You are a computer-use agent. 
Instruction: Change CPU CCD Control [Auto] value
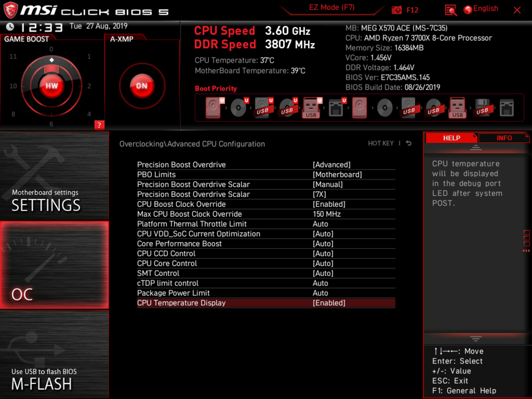[323, 253]
